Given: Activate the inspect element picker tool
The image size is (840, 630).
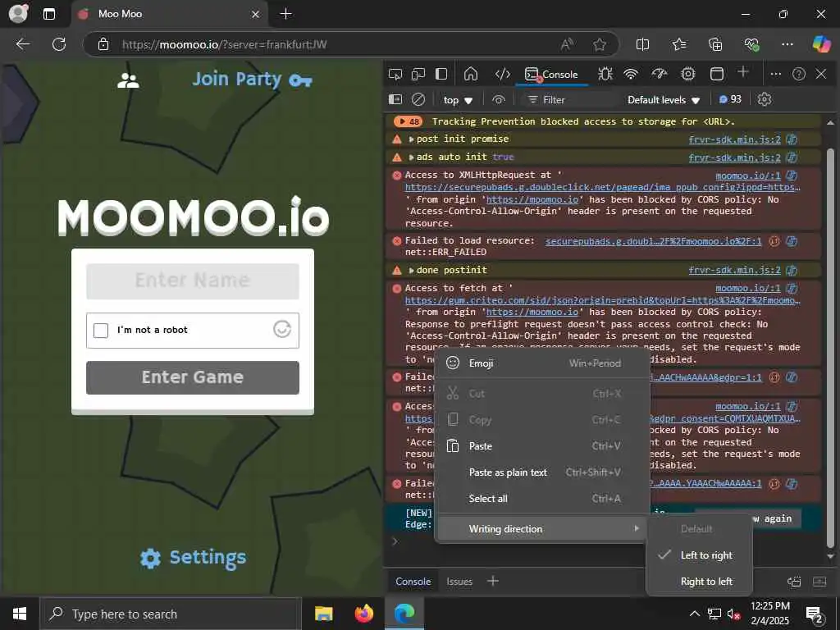Looking at the screenshot, I should coord(395,74).
